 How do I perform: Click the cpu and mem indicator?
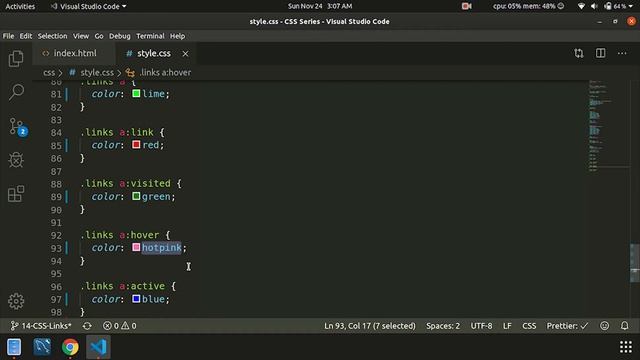528,6
